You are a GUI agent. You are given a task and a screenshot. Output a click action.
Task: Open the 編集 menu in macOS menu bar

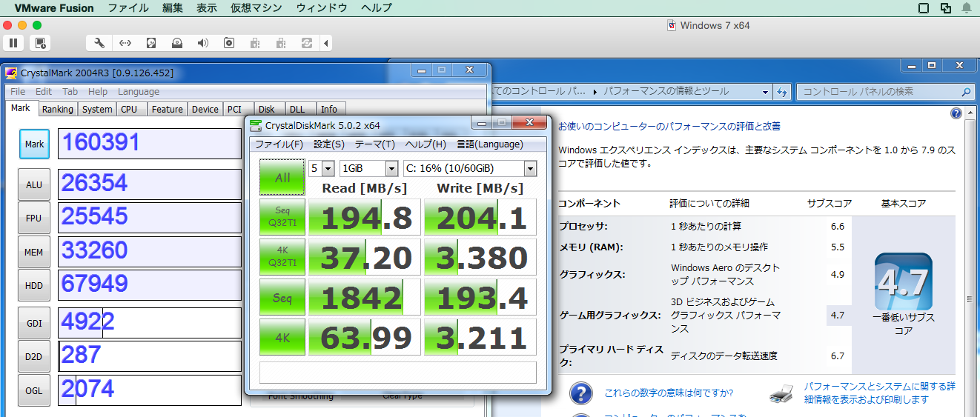[172, 8]
